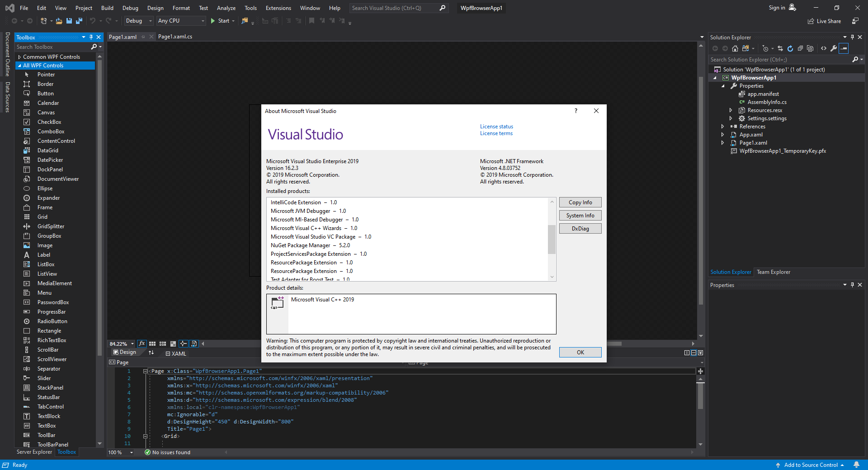Click the Undo arrow icon
868x470 pixels.
point(93,21)
